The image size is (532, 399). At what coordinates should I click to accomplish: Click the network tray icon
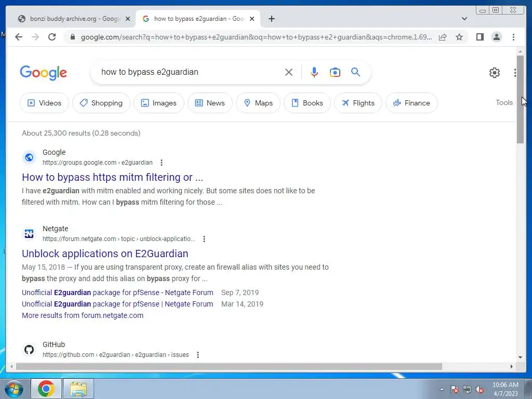click(x=467, y=390)
